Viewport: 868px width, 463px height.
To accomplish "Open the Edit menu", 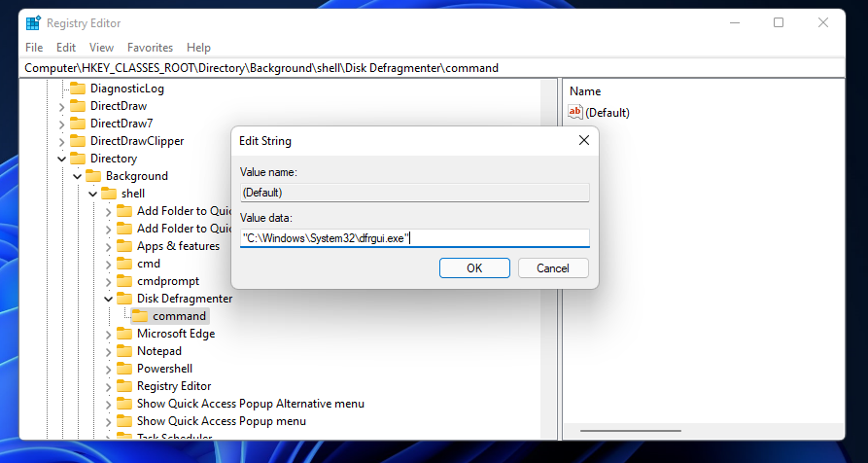I will pyautogui.click(x=66, y=48).
